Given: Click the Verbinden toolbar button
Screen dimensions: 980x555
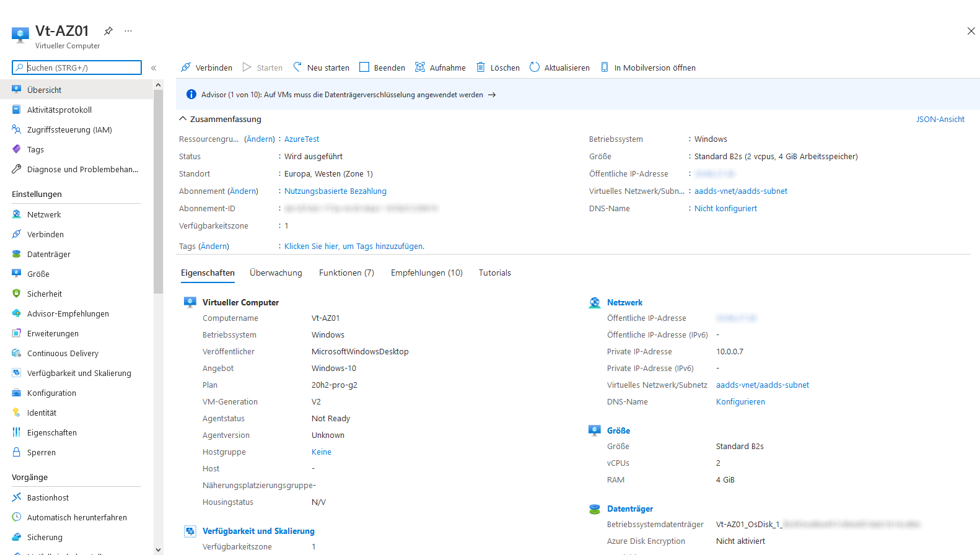Looking at the screenshot, I should click(x=207, y=68).
